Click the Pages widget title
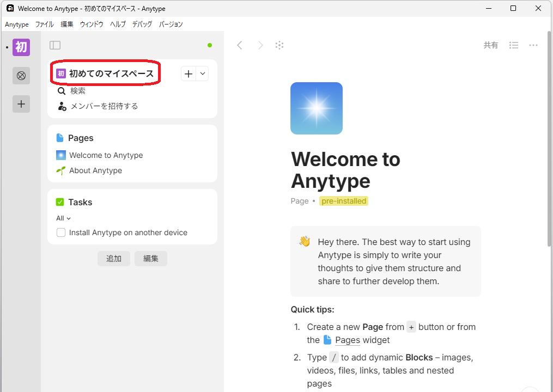 click(81, 138)
